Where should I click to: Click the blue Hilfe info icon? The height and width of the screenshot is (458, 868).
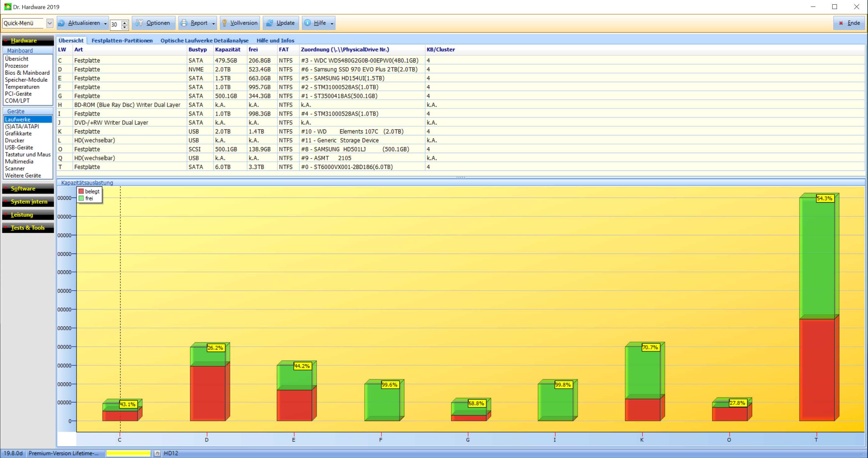pyautogui.click(x=308, y=23)
